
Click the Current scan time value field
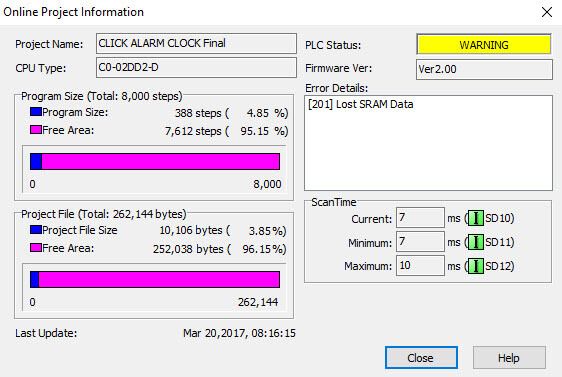(x=420, y=218)
